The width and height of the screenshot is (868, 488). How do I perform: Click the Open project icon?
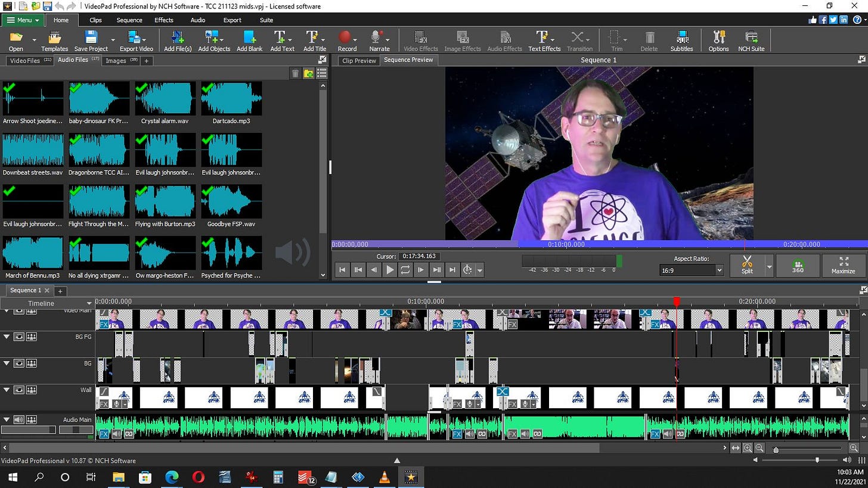(x=15, y=41)
